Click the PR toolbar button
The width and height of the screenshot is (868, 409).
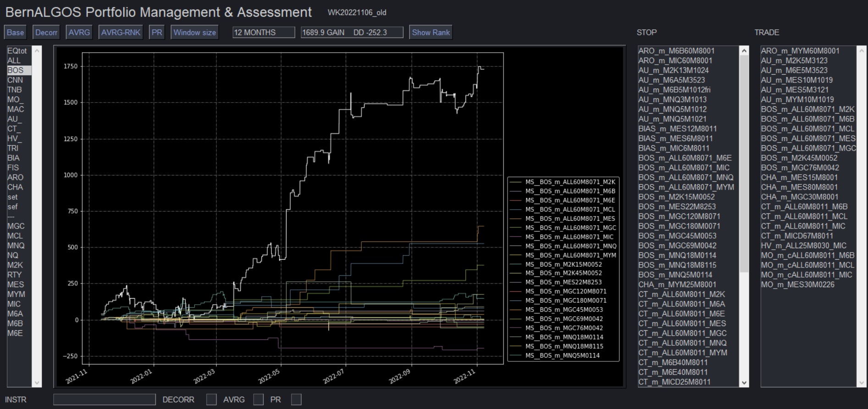coord(157,33)
